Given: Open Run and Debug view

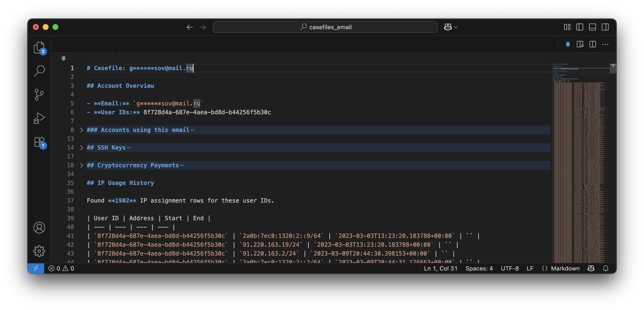Looking at the screenshot, I should pos(39,118).
